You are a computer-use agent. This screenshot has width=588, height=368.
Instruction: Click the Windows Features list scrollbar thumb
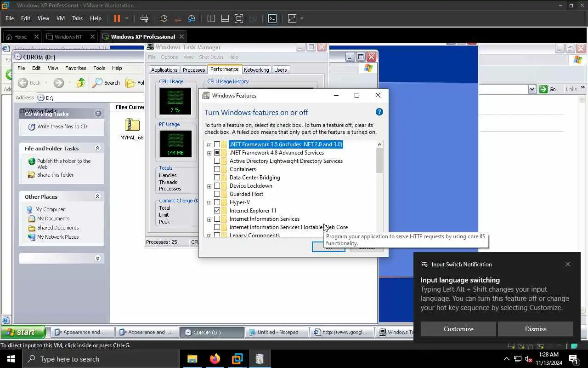[x=379, y=161]
